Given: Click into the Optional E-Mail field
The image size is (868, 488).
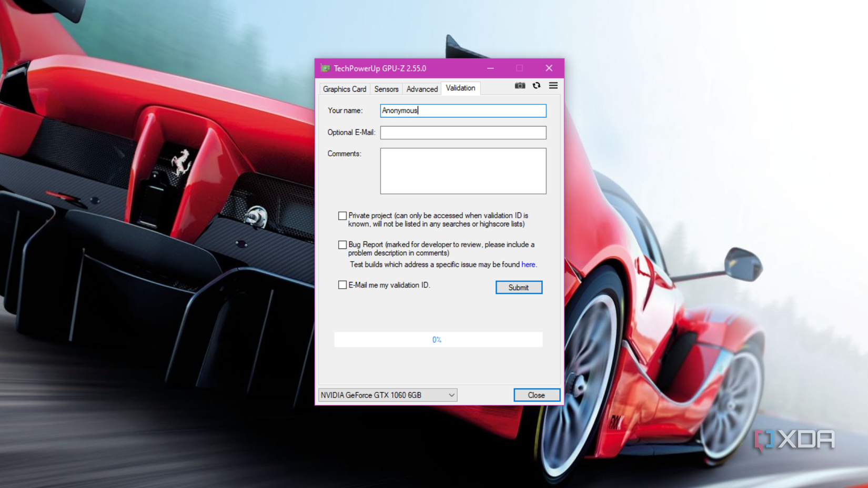Looking at the screenshot, I should click(x=463, y=133).
